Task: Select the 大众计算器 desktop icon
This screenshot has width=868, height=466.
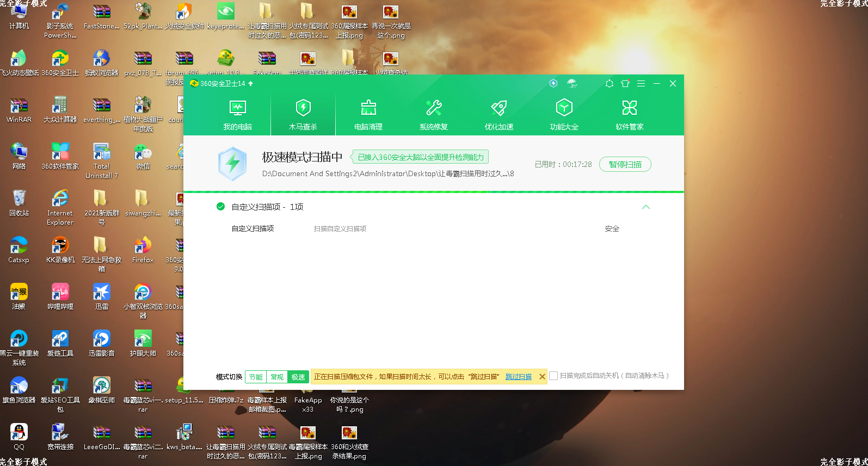Action: (x=60, y=110)
